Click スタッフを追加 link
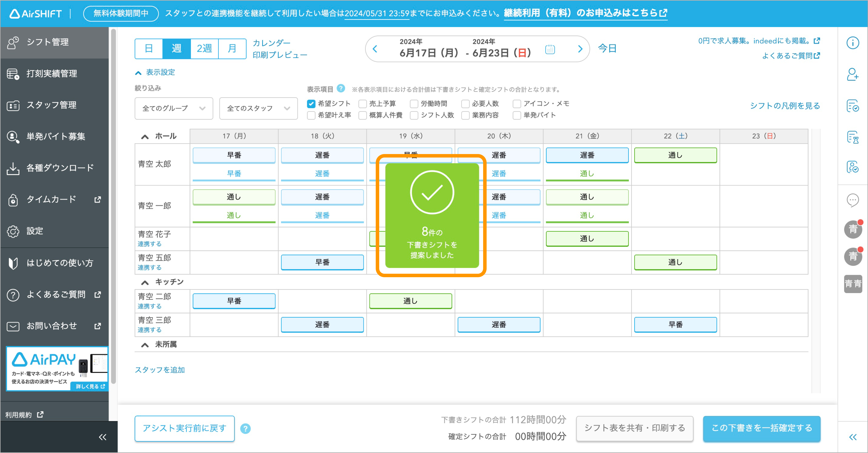 pyautogui.click(x=160, y=370)
